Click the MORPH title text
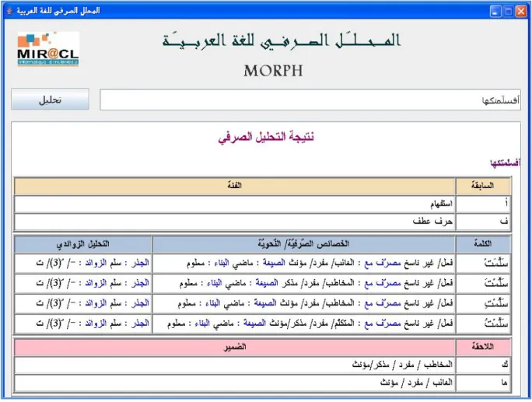Screen dimensions: 532x402 [x=273, y=71]
